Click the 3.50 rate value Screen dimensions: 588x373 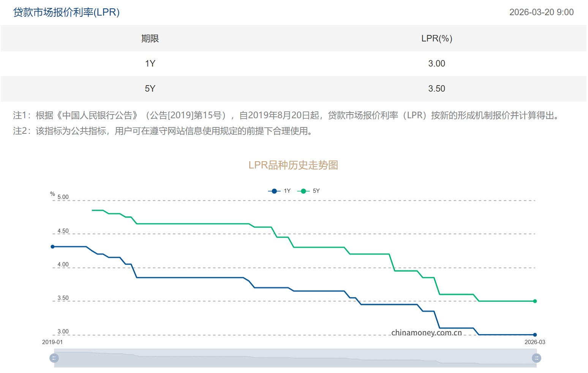pos(436,89)
